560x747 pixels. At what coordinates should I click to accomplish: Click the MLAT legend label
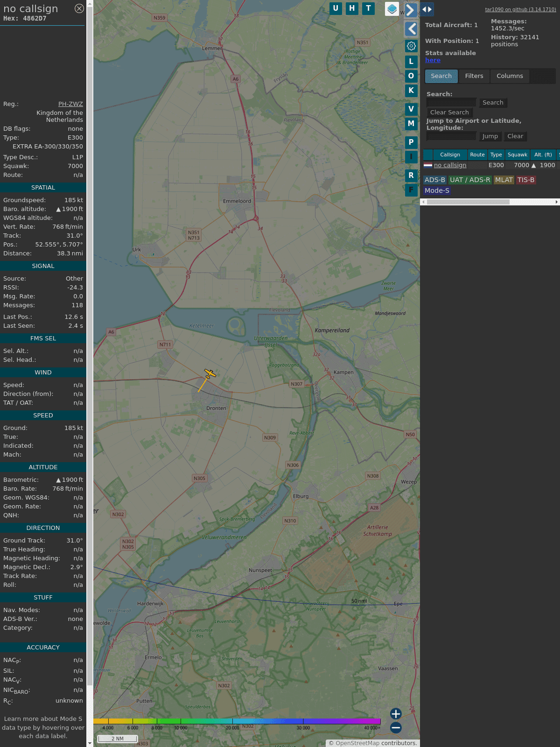coord(504,180)
